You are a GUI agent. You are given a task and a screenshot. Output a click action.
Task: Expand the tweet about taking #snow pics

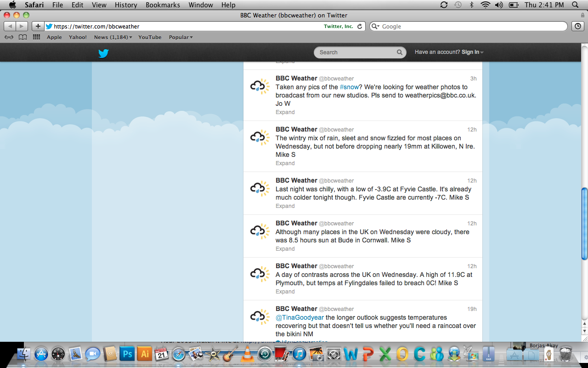tap(285, 112)
